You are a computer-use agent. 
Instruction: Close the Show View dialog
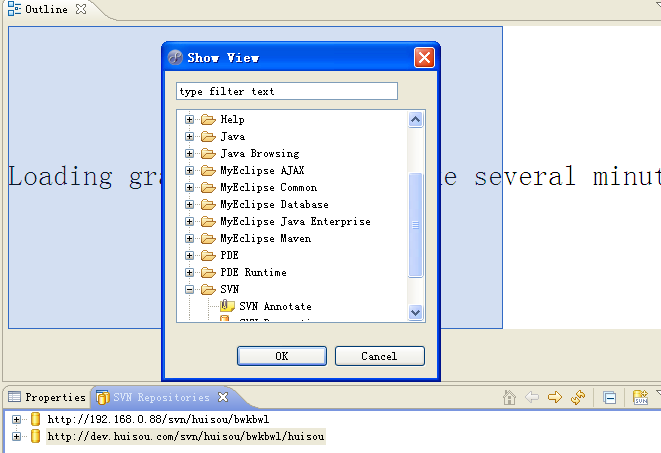(424, 57)
